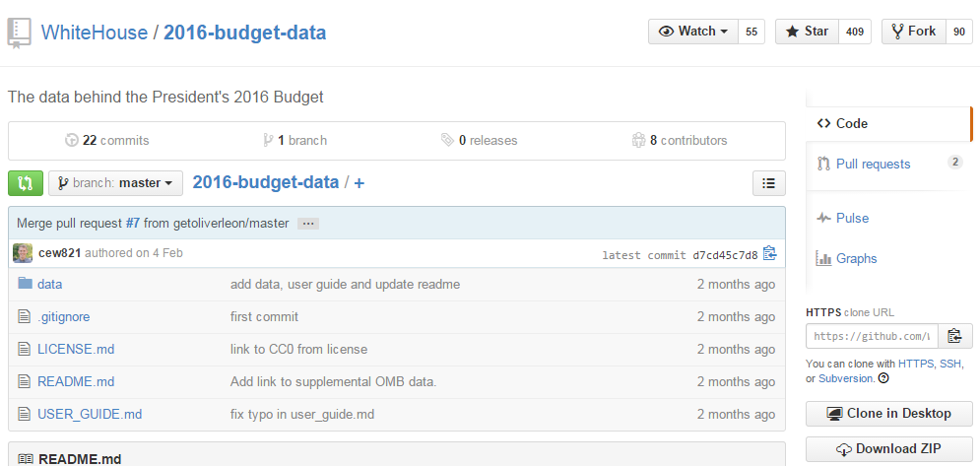The image size is (980, 466).
Task: Expand the commit message ellipsis
Action: pos(308,224)
